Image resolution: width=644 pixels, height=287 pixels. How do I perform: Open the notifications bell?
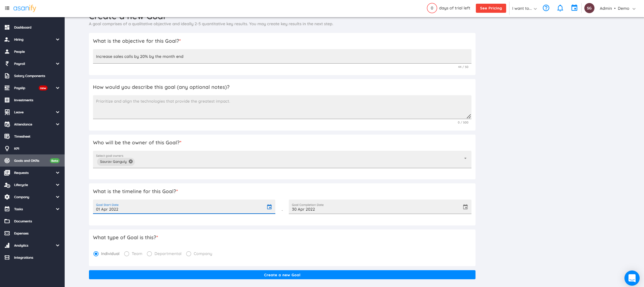[x=560, y=8]
